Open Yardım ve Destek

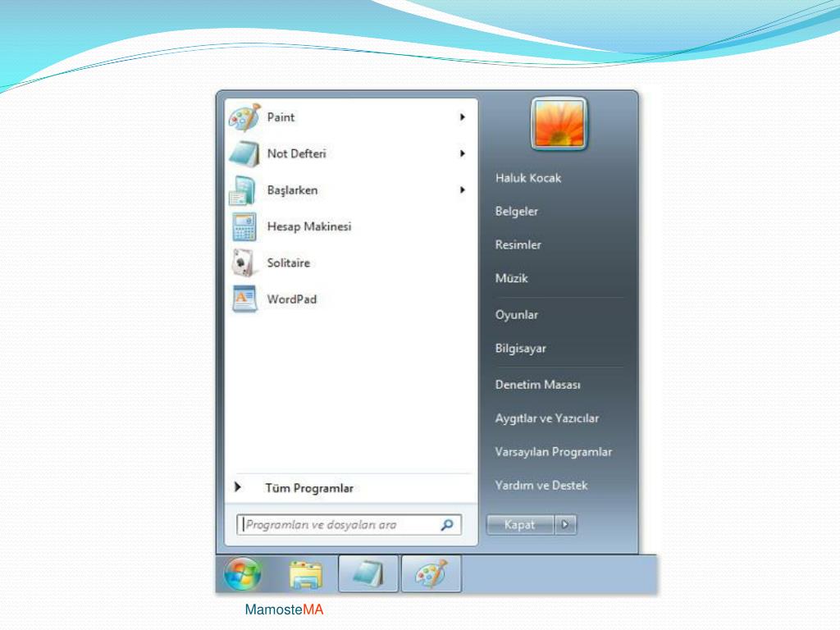541,486
